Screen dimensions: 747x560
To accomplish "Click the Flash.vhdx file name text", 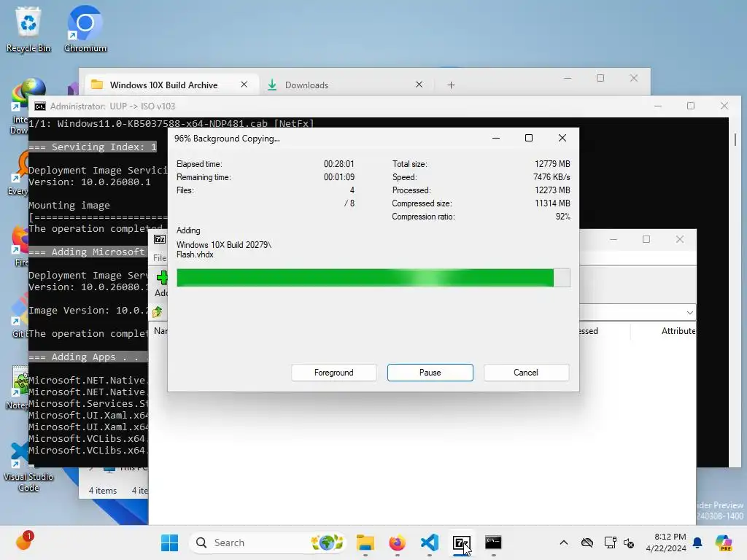I will [195, 254].
